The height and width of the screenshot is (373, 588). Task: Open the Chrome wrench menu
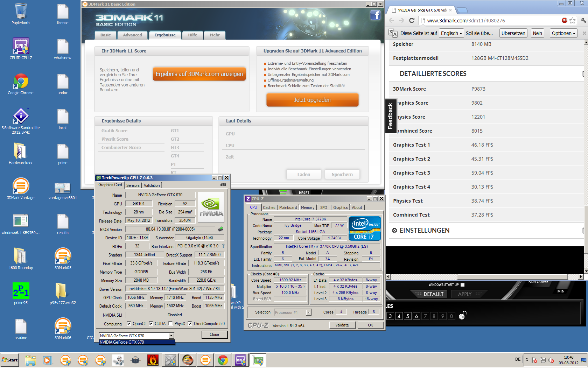click(x=583, y=21)
